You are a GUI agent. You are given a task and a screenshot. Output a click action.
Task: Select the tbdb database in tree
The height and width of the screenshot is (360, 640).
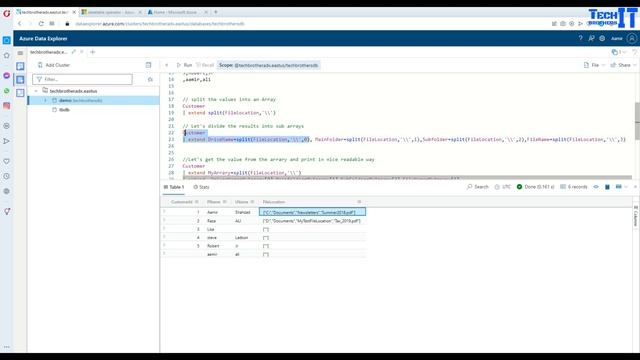tap(61, 110)
